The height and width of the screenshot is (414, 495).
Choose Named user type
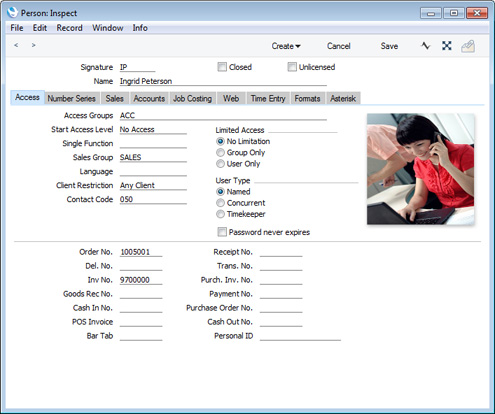(220, 192)
